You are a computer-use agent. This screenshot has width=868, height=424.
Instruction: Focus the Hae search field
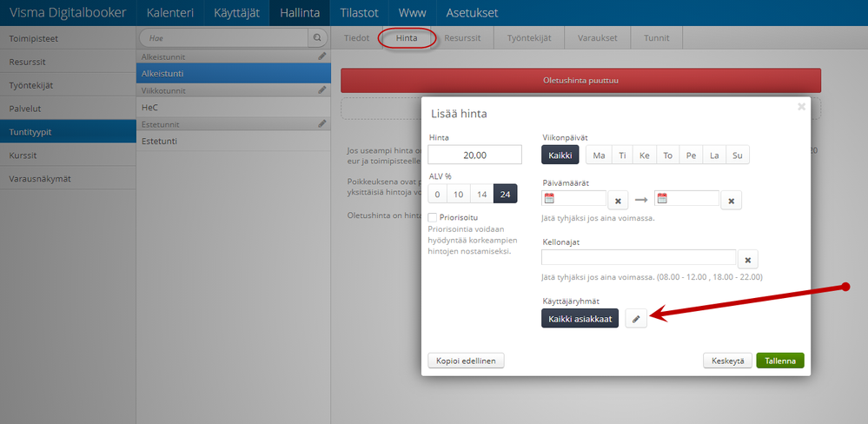(x=223, y=38)
